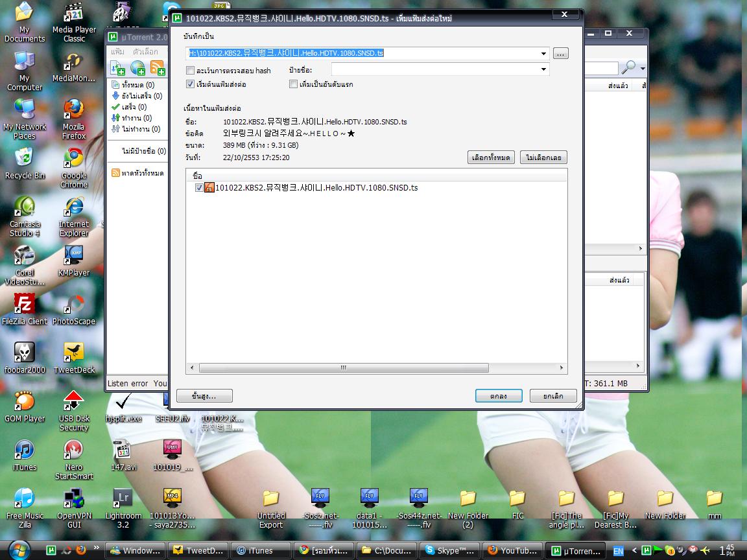Open TweetDeck desktop icon
Screen dimensions: 747x560
point(74,358)
